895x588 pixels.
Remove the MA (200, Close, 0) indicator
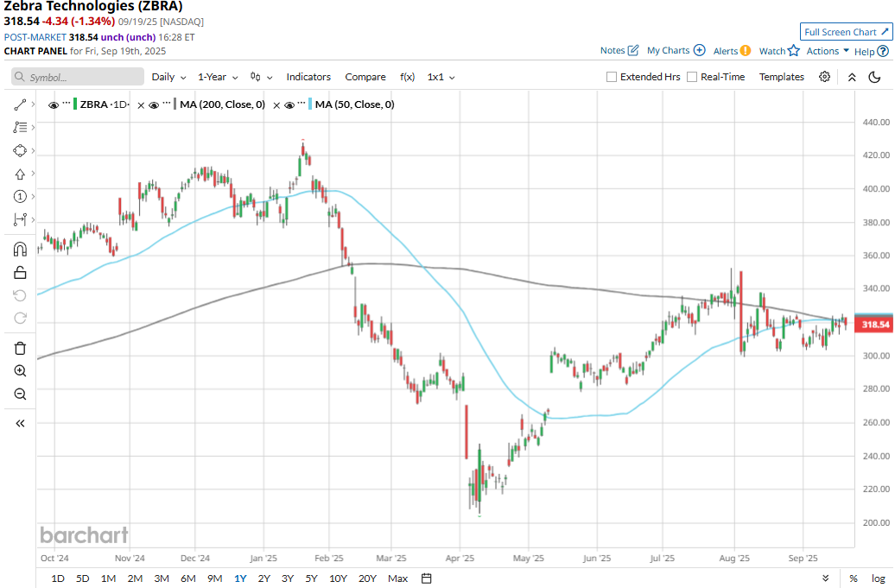pyautogui.click(x=276, y=105)
